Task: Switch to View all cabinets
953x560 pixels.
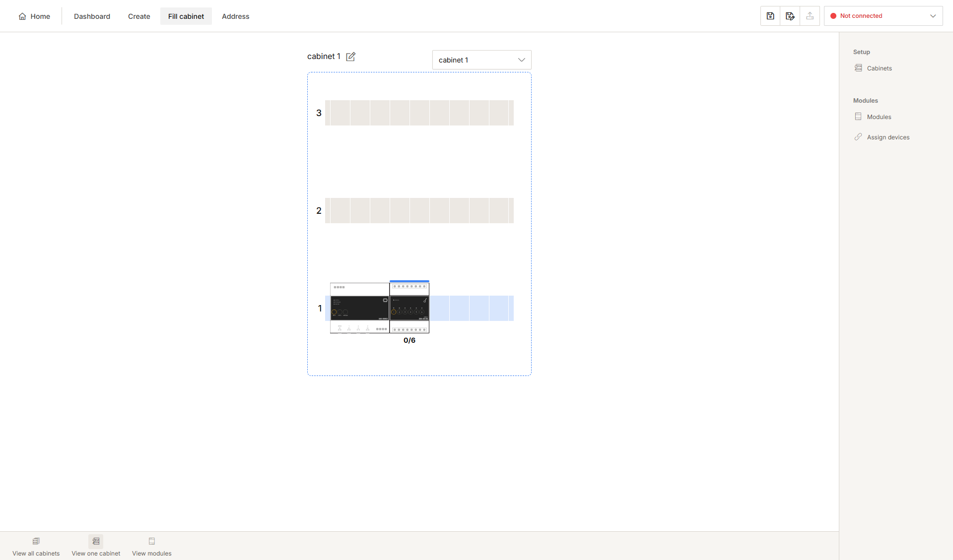Action: point(36,547)
